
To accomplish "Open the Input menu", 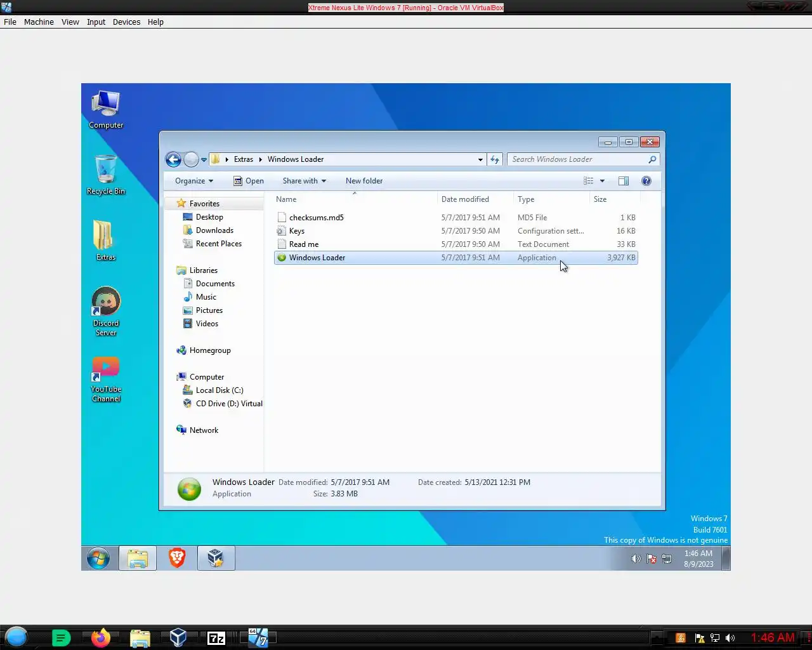I will coord(96,22).
